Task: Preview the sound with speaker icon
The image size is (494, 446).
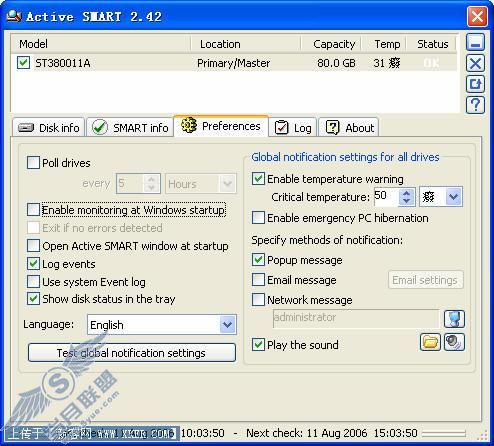Action: click(x=454, y=342)
